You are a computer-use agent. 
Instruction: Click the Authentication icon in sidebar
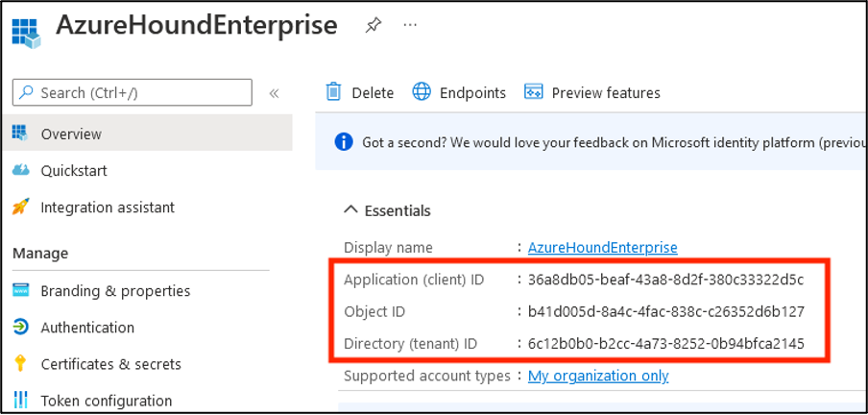[x=21, y=328]
